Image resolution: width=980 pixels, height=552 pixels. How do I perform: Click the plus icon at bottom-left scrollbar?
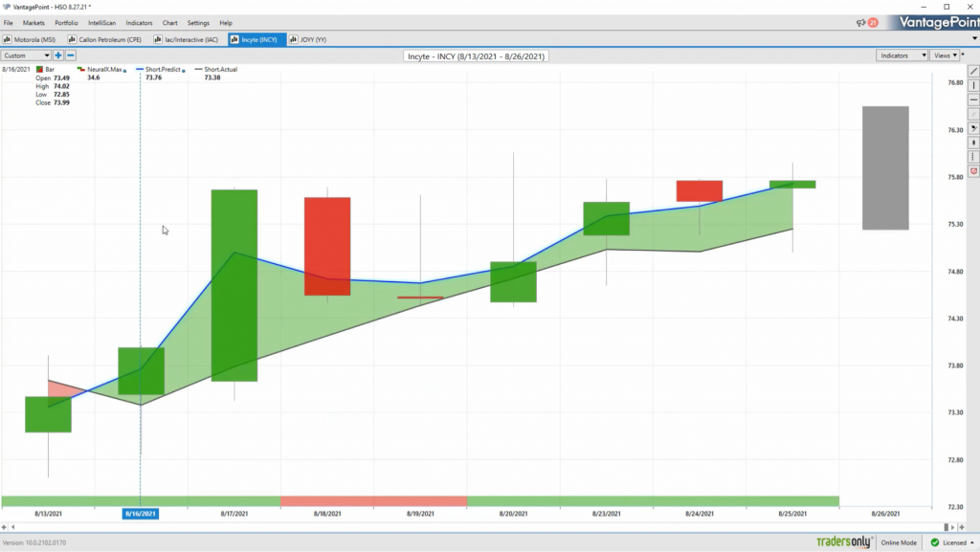[5, 527]
